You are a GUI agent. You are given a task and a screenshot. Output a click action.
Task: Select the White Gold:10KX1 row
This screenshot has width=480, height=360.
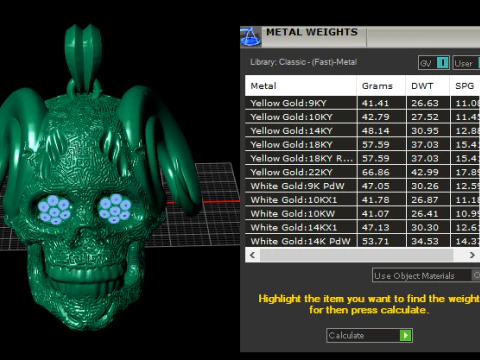(363, 200)
